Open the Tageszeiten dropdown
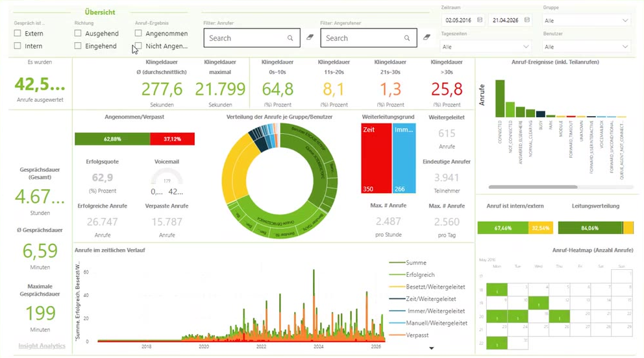The image size is (644, 358). pos(486,47)
